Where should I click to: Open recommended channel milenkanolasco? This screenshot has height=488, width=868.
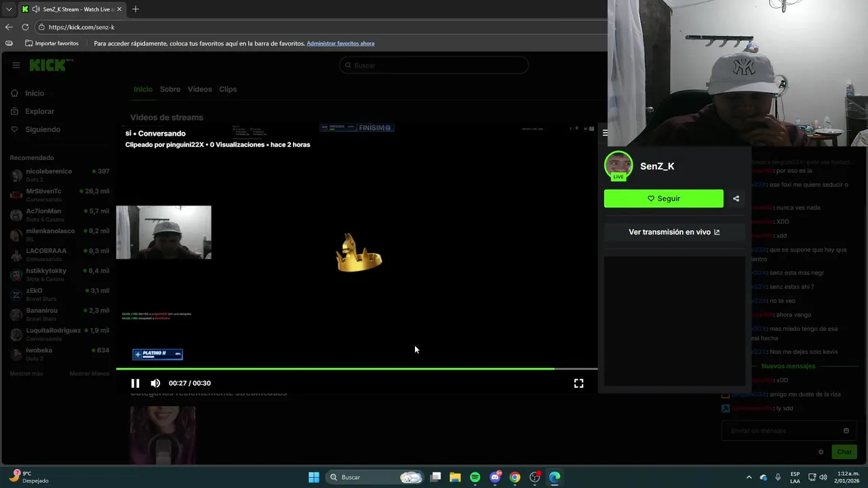coord(60,235)
